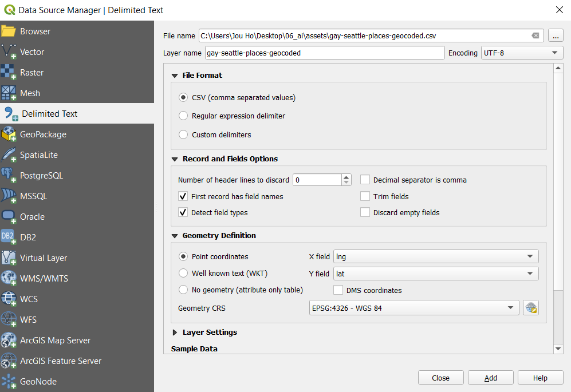Open the ArcGIS Map Server tab
The width and height of the screenshot is (571, 392).
point(55,340)
